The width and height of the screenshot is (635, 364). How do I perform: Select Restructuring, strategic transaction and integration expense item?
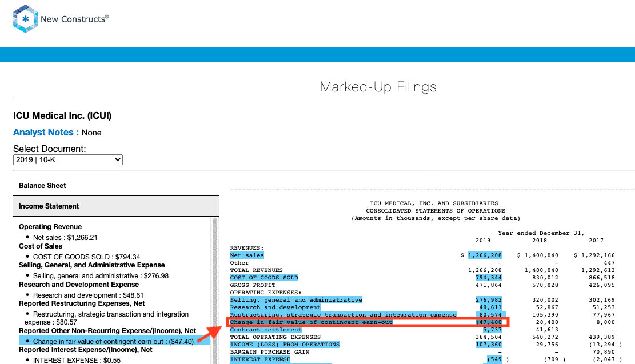click(x=106, y=318)
